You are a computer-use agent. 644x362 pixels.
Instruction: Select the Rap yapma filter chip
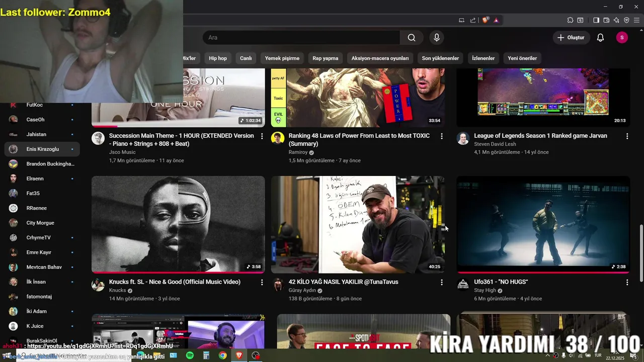pos(326,58)
